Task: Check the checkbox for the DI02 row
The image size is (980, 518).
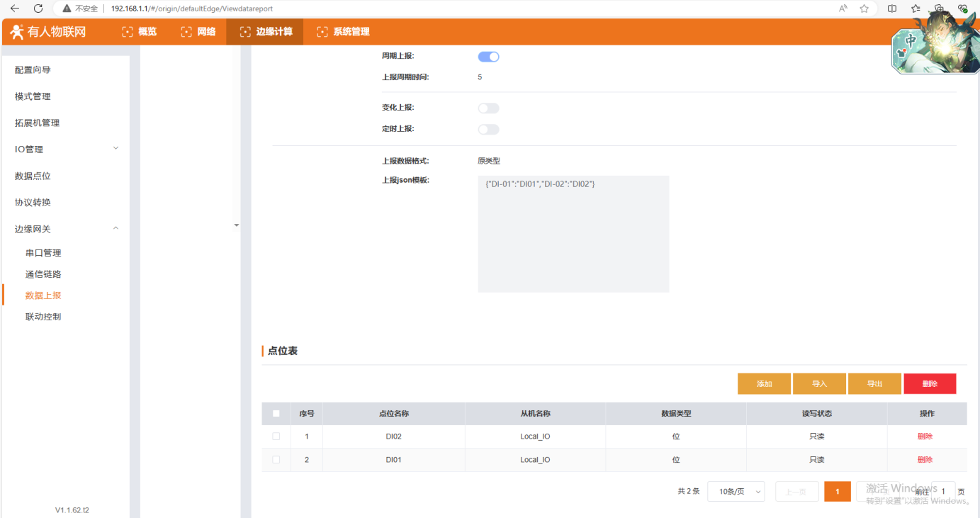Action: tap(276, 437)
